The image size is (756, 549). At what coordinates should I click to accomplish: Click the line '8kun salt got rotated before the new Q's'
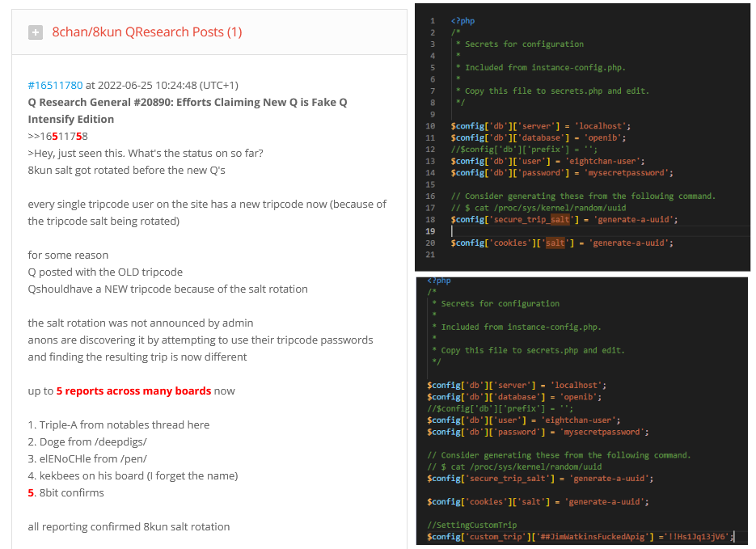[x=127, y=170]
